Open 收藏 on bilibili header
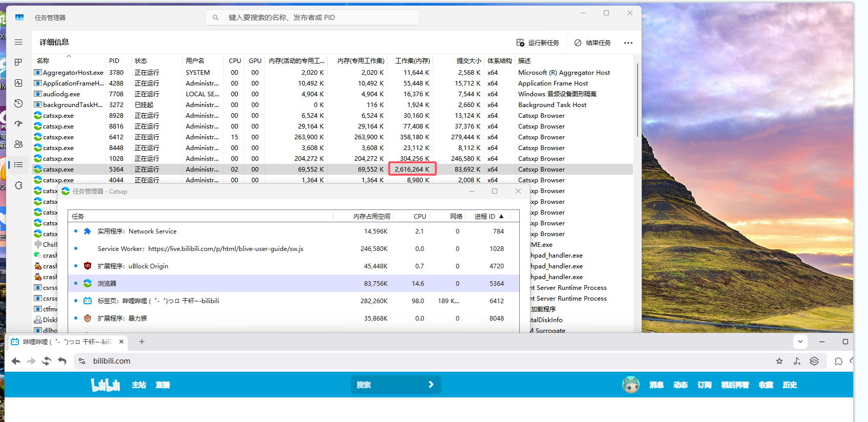Screen dimensions: 868x422 pyautogui.click(x=766, y=385)
